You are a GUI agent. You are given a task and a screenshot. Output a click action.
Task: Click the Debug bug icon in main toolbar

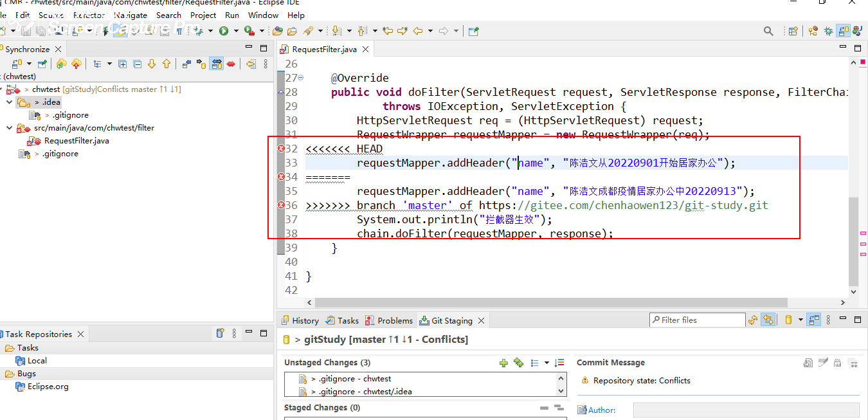(199, 31)
